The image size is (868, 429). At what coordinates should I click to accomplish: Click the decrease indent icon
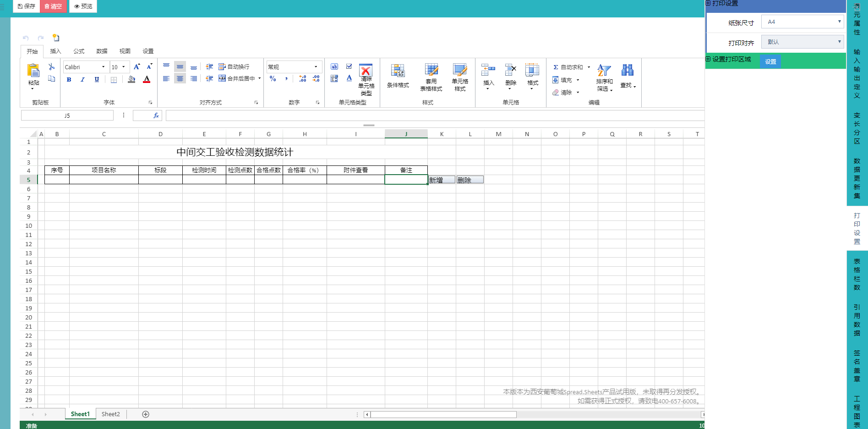click(209, 79)
